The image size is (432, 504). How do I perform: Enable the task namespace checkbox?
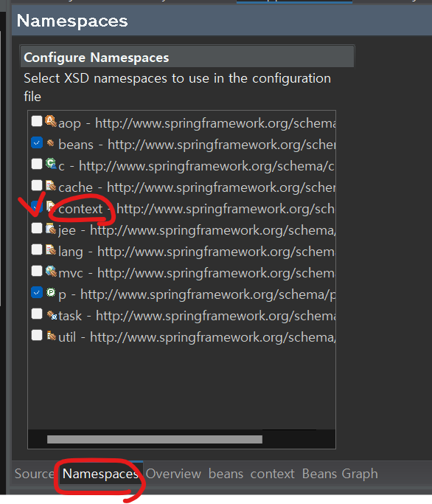coord(37,314)
